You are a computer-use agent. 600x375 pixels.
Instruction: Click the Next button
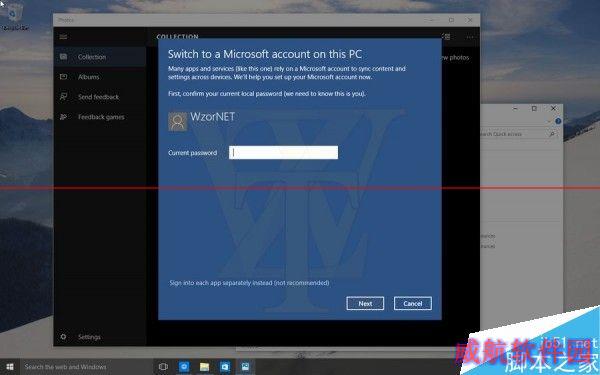pos(365,303)
